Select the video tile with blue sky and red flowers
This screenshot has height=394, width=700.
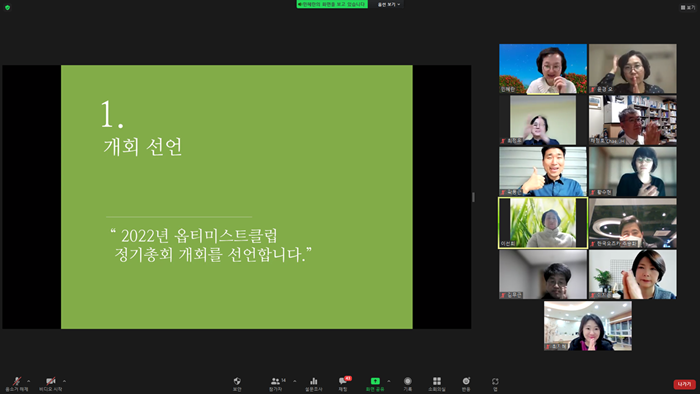pyautogui.click(x=543, y=69)
